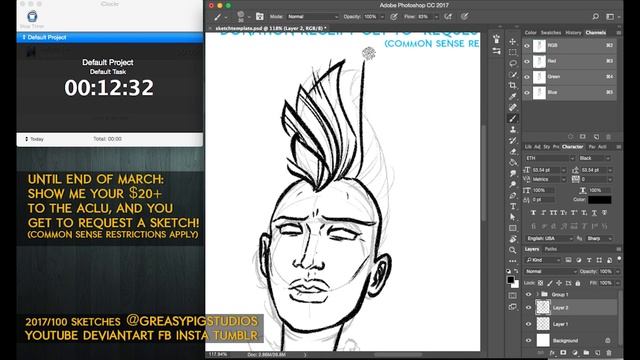
Task: Select the Rectangular Marquee tool
Action: click(513, 52)
